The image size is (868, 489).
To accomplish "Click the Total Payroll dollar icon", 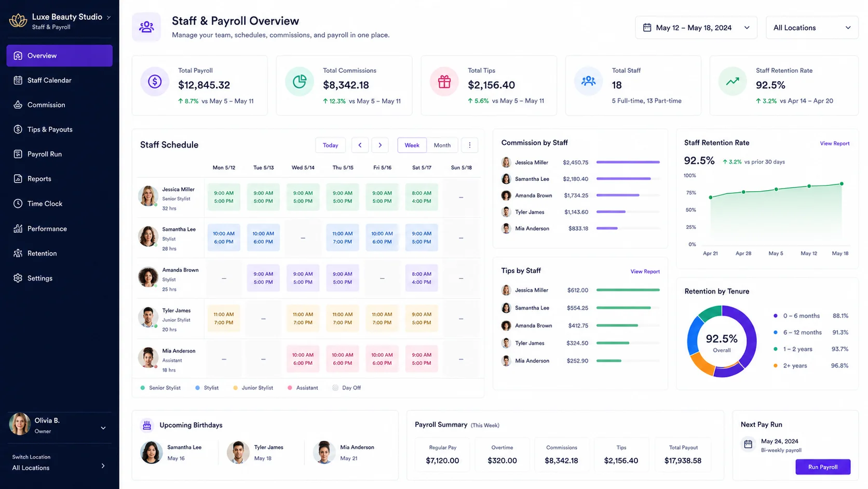I will click(x=155, y=82).
